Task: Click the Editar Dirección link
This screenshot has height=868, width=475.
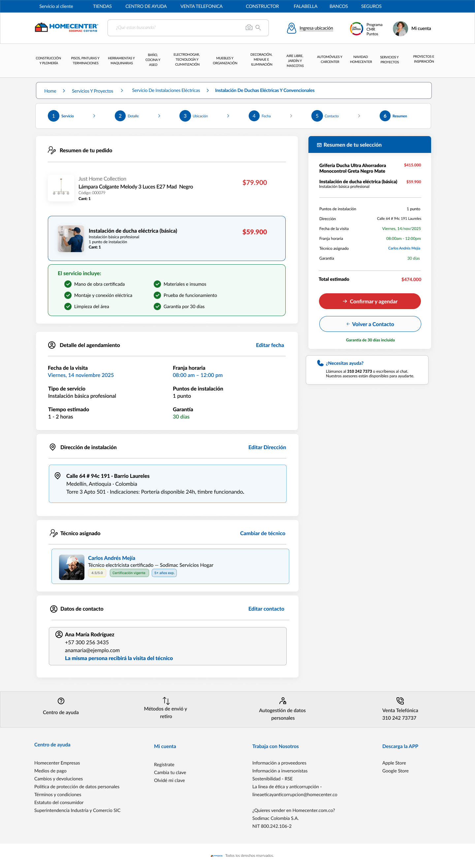Action: tap(267, 447)
